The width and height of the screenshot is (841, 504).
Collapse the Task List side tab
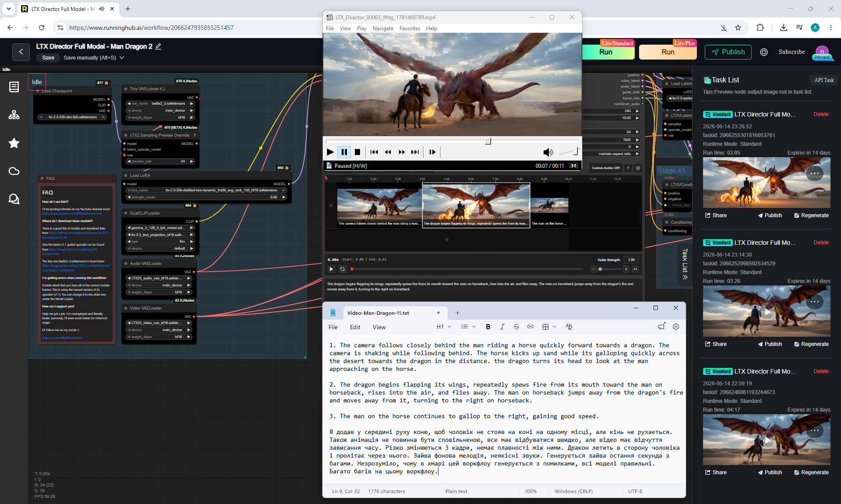click(685, 264)
